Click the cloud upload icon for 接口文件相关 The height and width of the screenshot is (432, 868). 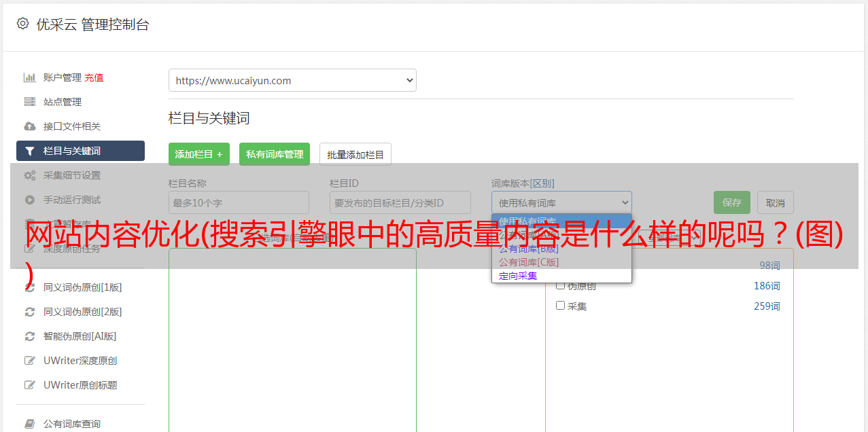(29, 126)
